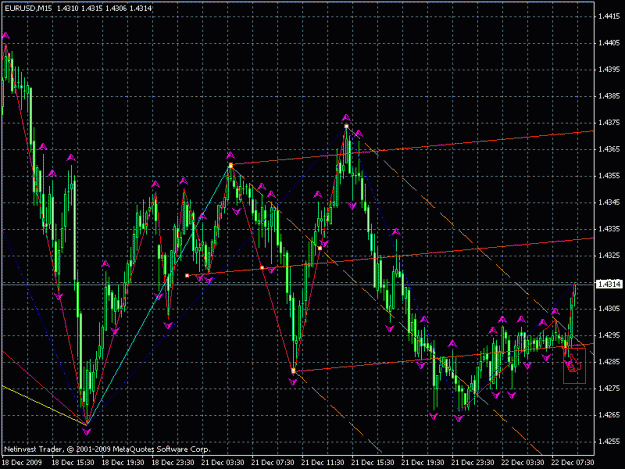Click the 1.4355 price axis label

pyautogui.click(x=609, y=176)
